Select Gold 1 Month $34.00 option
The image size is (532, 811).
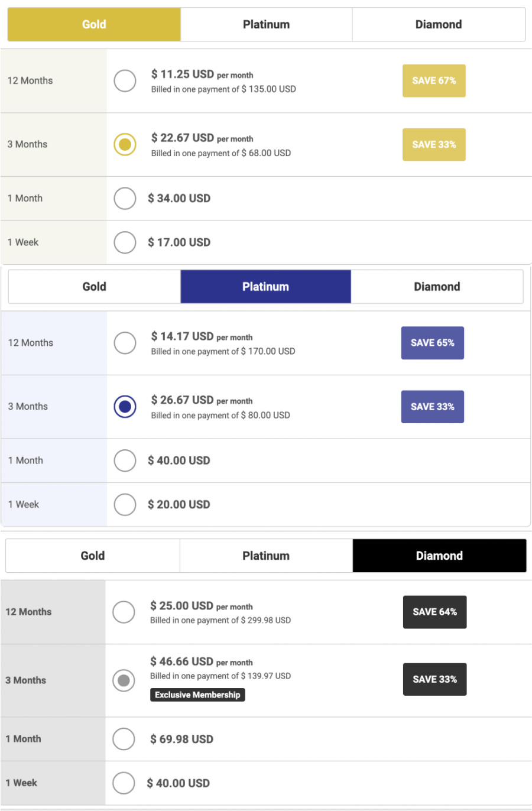click(125, 199)
